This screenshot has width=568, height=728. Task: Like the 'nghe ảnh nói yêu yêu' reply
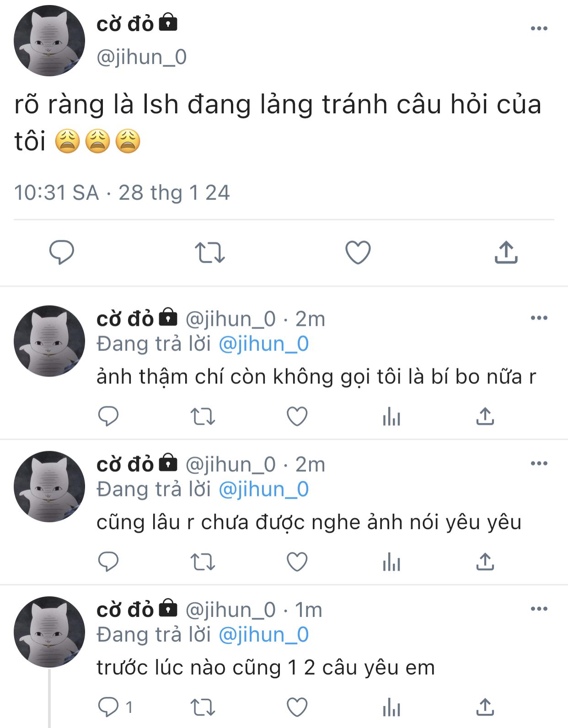pyautogui.click(x=297, y=562)
